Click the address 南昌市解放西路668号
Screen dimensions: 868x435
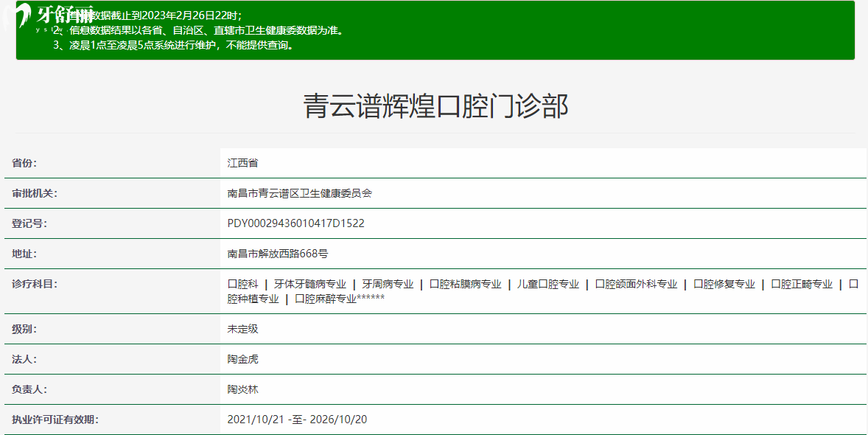(x=278, y=254)
